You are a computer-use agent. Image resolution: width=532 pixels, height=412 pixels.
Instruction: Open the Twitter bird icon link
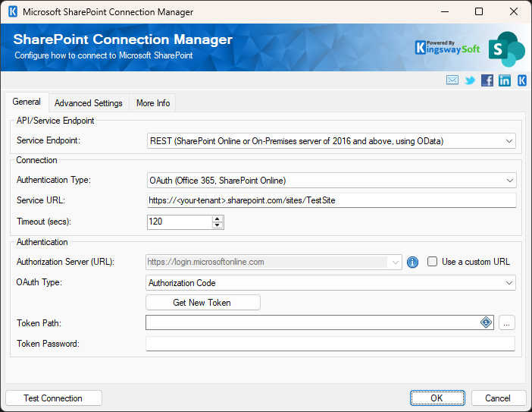tap(470, 80)
